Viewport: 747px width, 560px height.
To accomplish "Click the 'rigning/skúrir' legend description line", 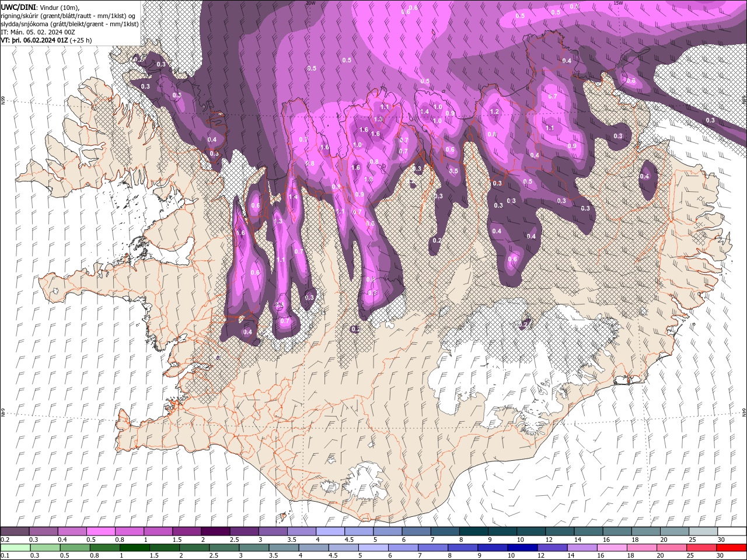I will pos(69,15).
